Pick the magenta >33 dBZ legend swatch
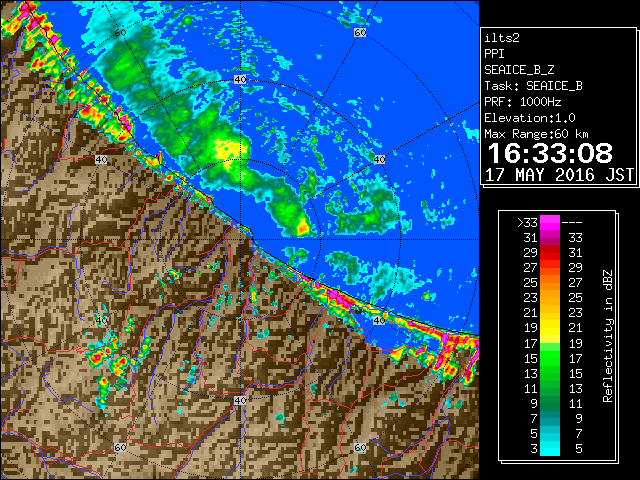This screenshot has width=640, height=480. (550, 223)
